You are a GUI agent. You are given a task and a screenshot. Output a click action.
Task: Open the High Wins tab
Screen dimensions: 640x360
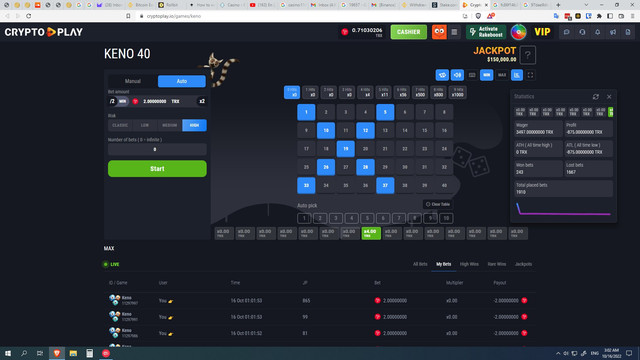pos(469,264)
